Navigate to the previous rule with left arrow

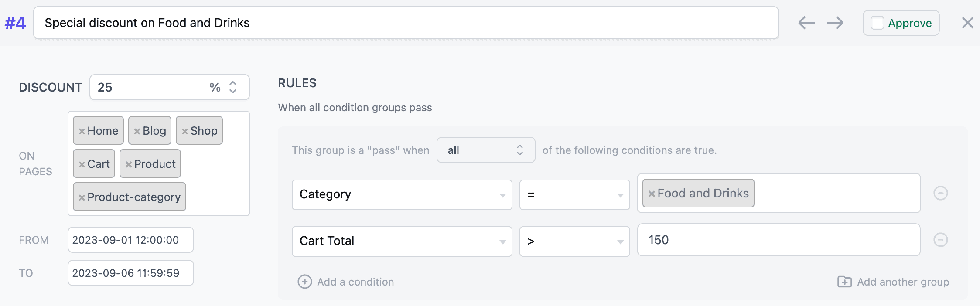pos(807,23)
